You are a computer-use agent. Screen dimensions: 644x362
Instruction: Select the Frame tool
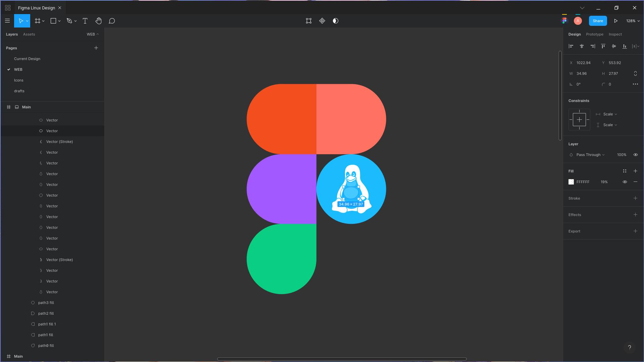click(x=38, y=21)
